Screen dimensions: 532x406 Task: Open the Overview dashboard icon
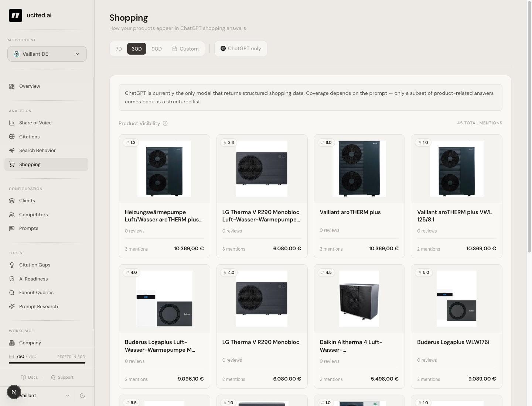[12, 86]
